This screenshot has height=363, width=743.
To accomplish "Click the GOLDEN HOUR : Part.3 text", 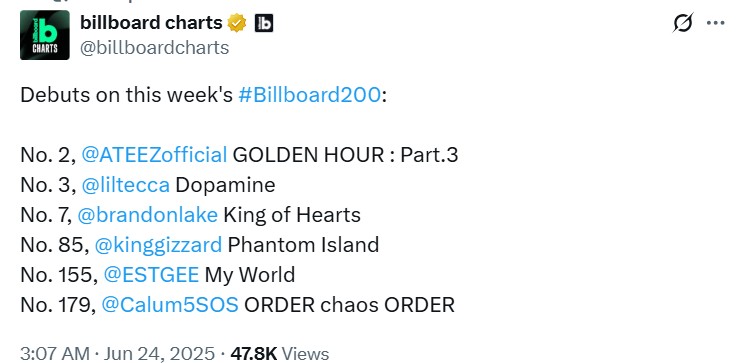I will (x=345, y=155).
